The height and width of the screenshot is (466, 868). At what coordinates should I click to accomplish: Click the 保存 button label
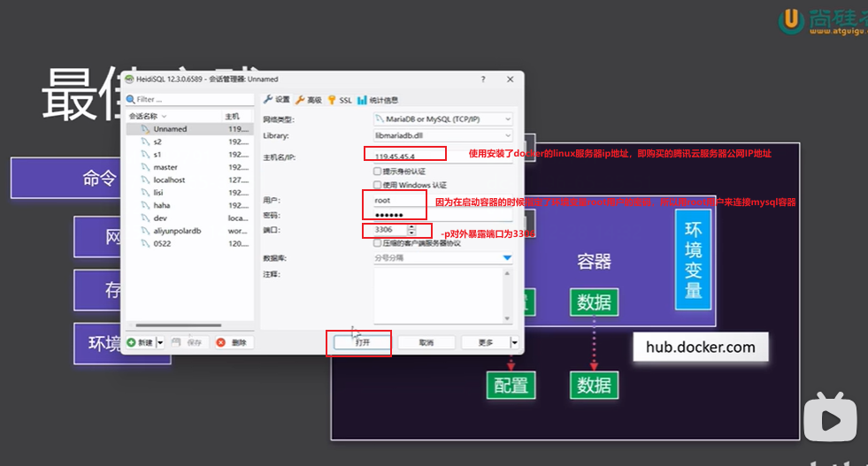click(195, 342)
